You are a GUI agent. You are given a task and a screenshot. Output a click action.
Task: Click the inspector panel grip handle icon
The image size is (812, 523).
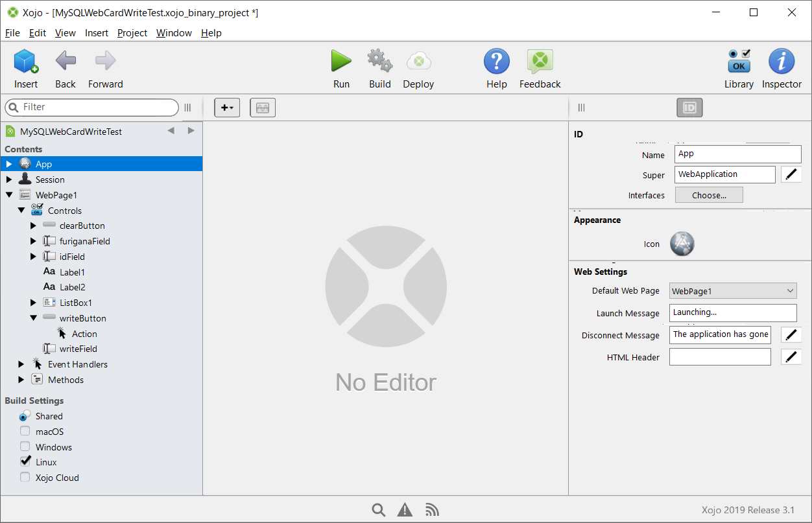click(581, 108)
